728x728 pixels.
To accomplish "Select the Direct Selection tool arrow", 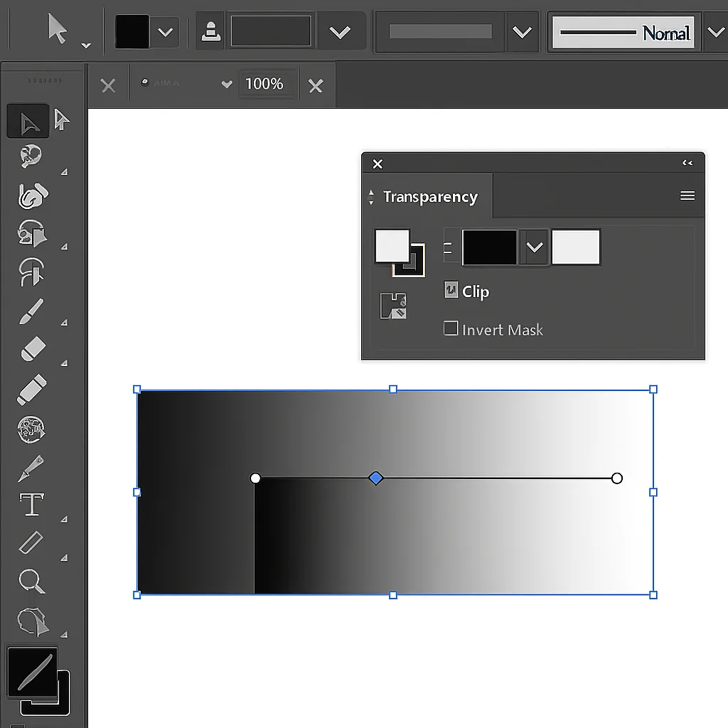I will 61,119.
